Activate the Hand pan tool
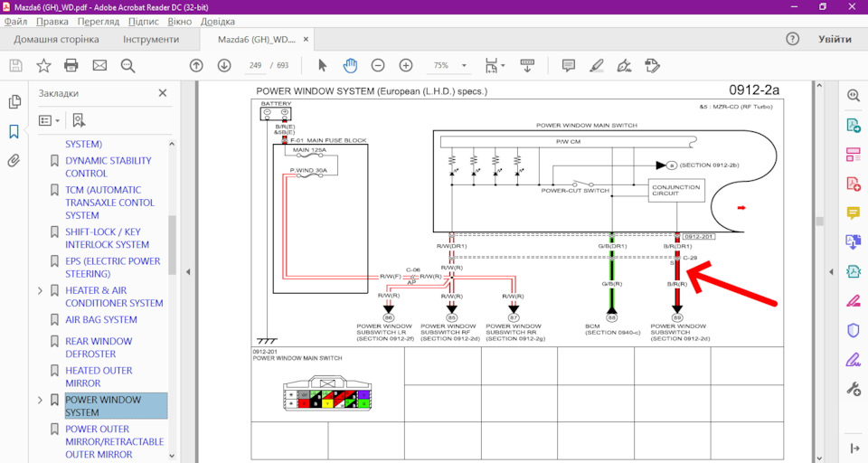The image size is (868, 463). coord(350,65)
